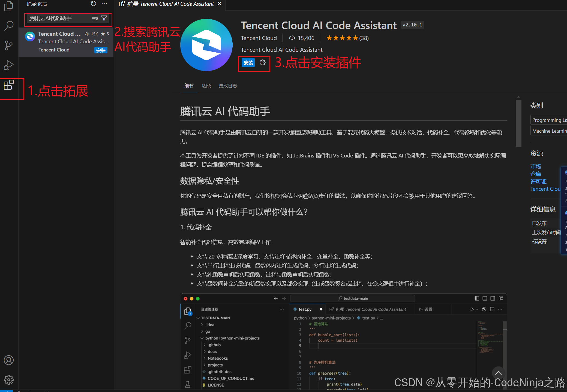Screen dimensions: 567x392
Task: Click the 15,406 install count
Action: 302,38
